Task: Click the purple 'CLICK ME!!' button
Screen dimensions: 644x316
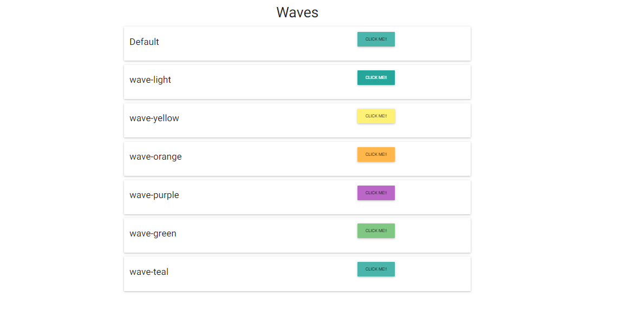Action: 376,193
